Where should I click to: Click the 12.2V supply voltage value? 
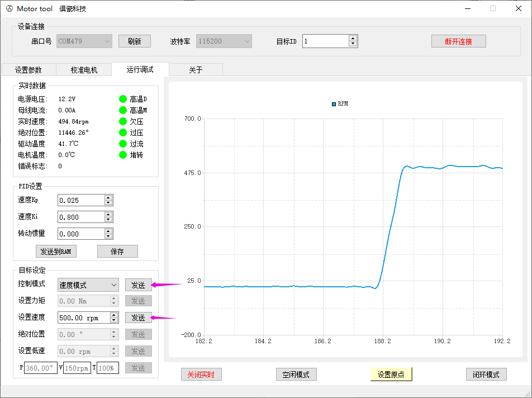(x=67, y=99)
